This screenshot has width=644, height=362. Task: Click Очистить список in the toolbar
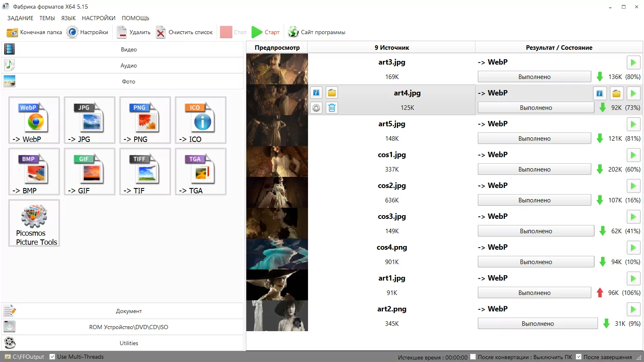coord(184,32)
